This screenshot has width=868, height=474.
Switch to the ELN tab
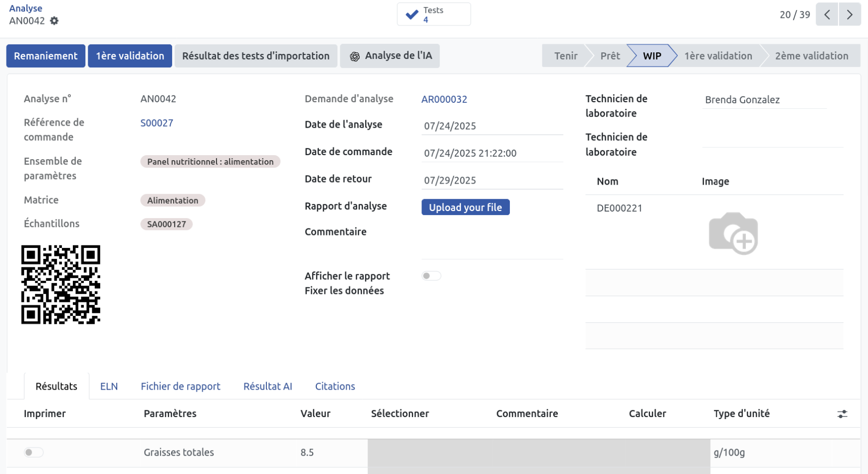coord(109,387)
